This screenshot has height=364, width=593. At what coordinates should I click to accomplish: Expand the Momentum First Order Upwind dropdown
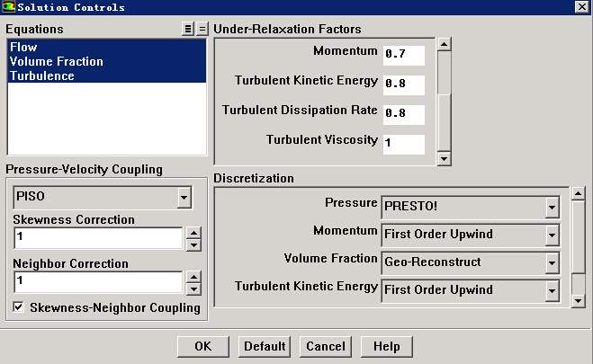(552, 235)
